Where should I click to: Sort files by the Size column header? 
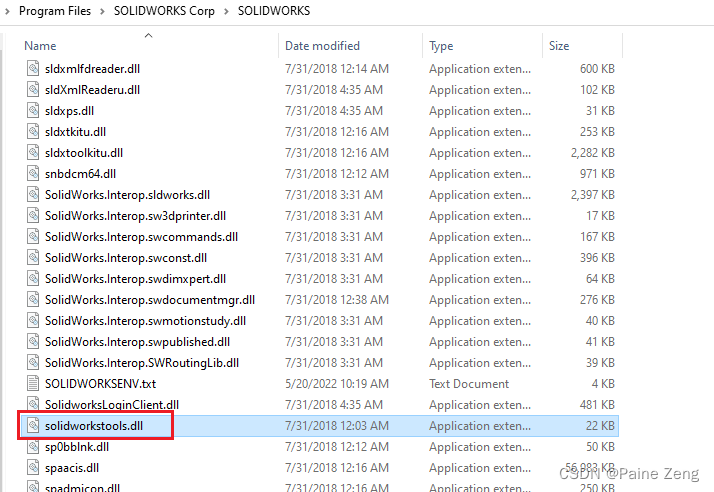[x=559, y=46]
